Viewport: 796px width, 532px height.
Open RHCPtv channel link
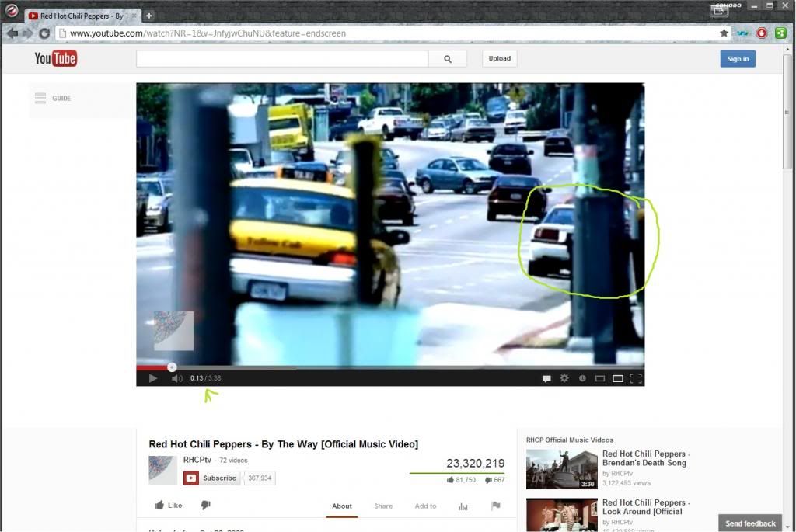[197, 460]
